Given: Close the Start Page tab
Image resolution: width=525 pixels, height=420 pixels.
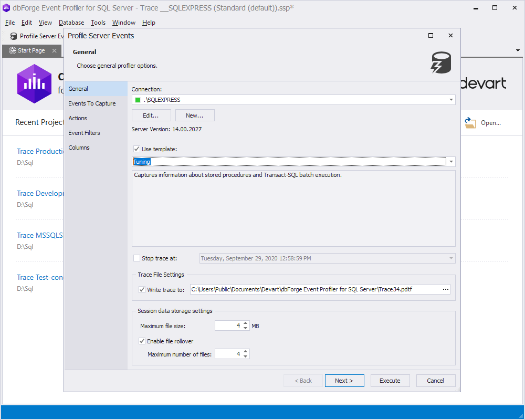Looking at the screenshot, I should pyautogui.click(x=54, y=50).
